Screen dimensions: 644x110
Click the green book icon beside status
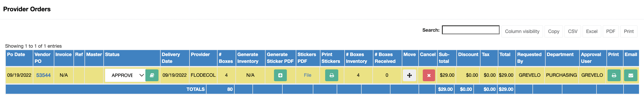[x=152, y=75]
